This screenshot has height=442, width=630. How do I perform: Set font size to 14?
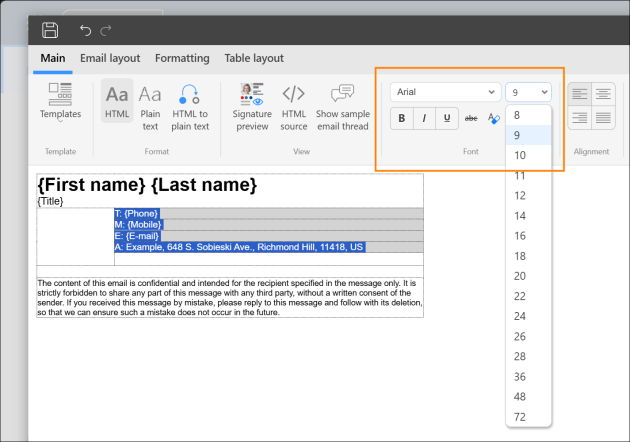click(x=528, y=216)
